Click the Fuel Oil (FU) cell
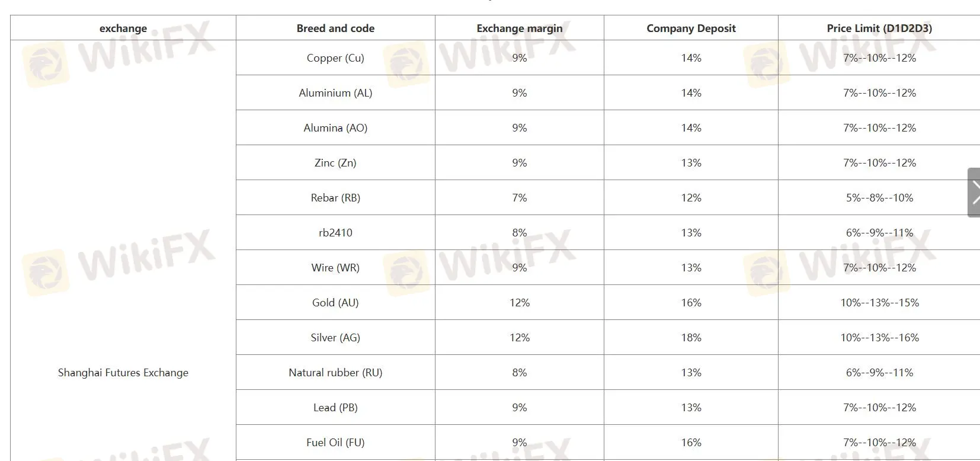The width and height of the screenshot is (980, 461). click(x=335, y=442)
